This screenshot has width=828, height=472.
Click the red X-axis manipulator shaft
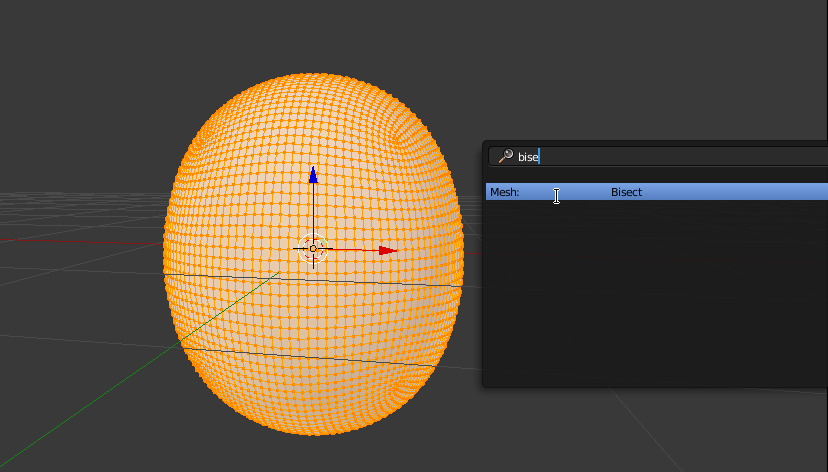click(x=355, y=250)
